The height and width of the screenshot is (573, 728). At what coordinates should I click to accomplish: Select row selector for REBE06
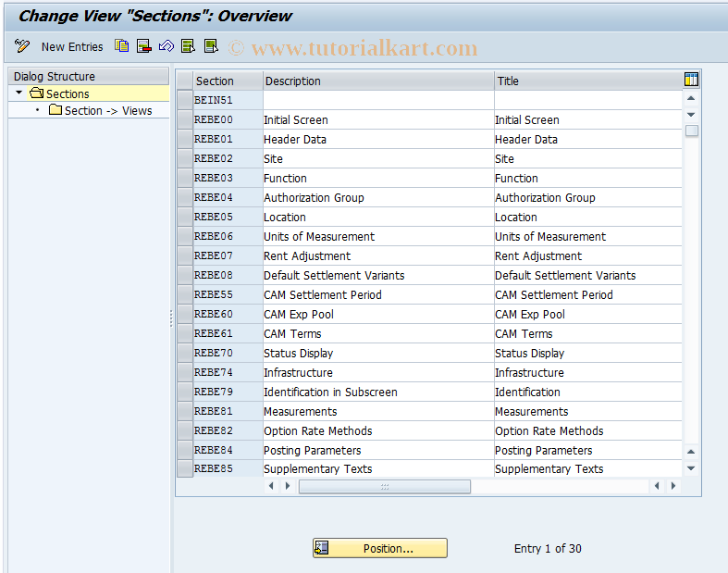[185, 237]
